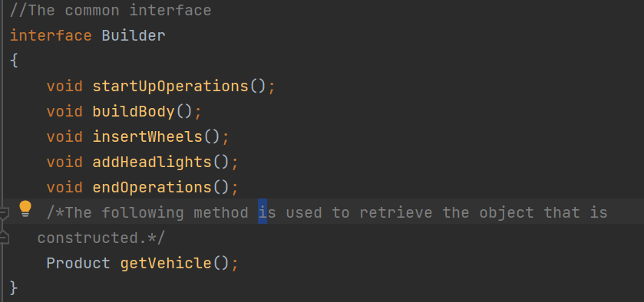
Task: Click the yellow lightbulb intention icon
Action: click(25, 208)
